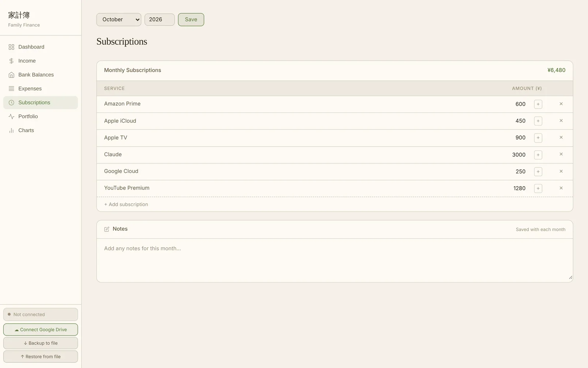Click the Notes textarea resize handle
Screen dimensions: 588x368
pos(570,277)
